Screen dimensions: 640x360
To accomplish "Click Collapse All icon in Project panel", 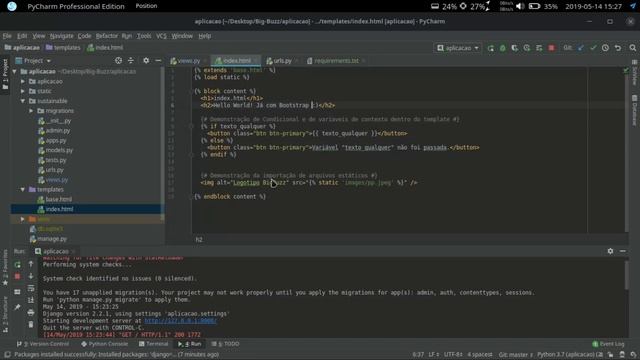I will click(x=131, y=60).
